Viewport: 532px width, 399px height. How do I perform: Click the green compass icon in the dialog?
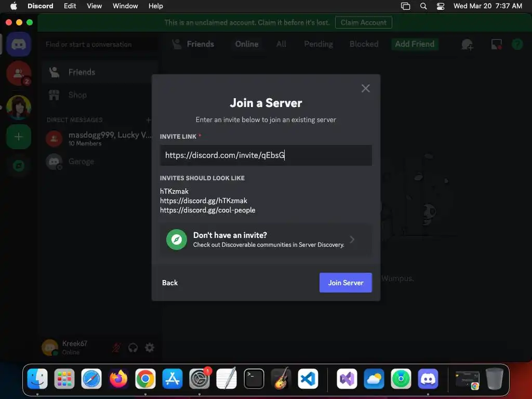coord(177,240)
